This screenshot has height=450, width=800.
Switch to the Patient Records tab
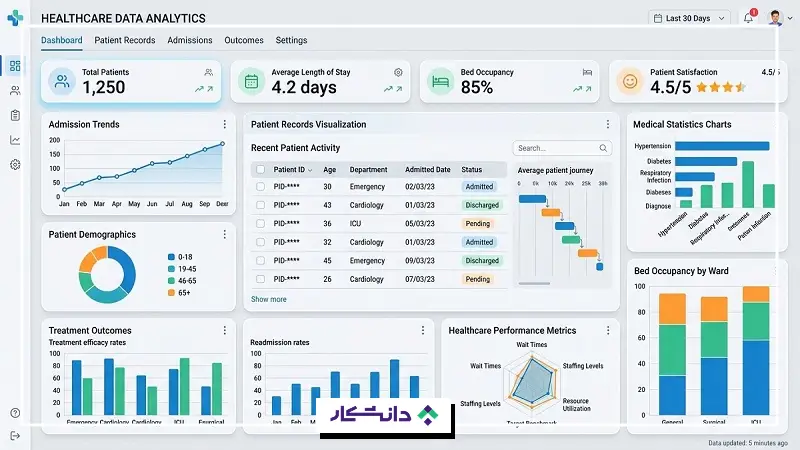(x=124, y=40)
